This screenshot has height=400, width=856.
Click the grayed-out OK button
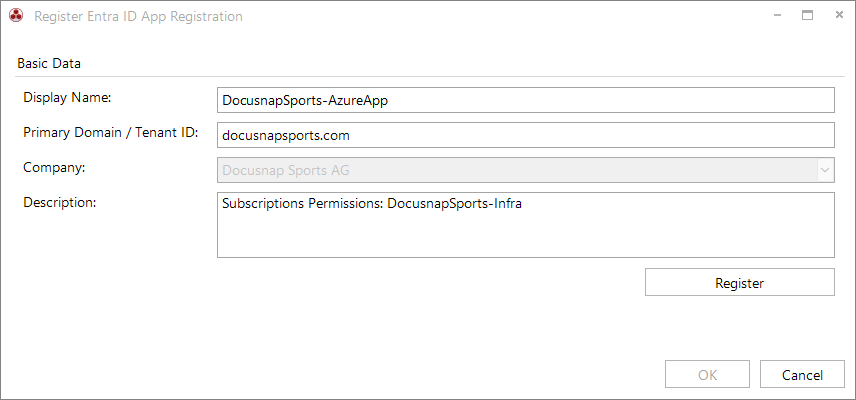(707, 374)
